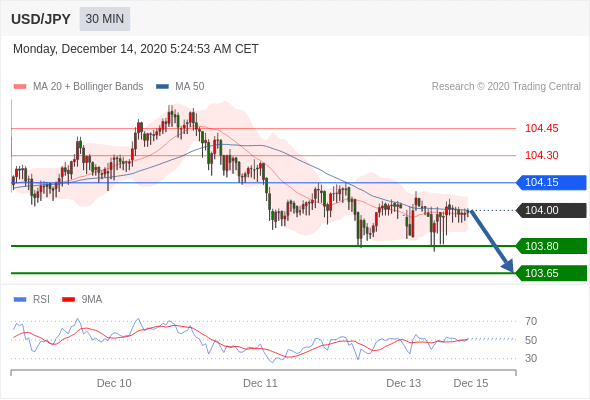
Task: Click the blue MA 50 legend swatch
Action: [x=162, y=87]
